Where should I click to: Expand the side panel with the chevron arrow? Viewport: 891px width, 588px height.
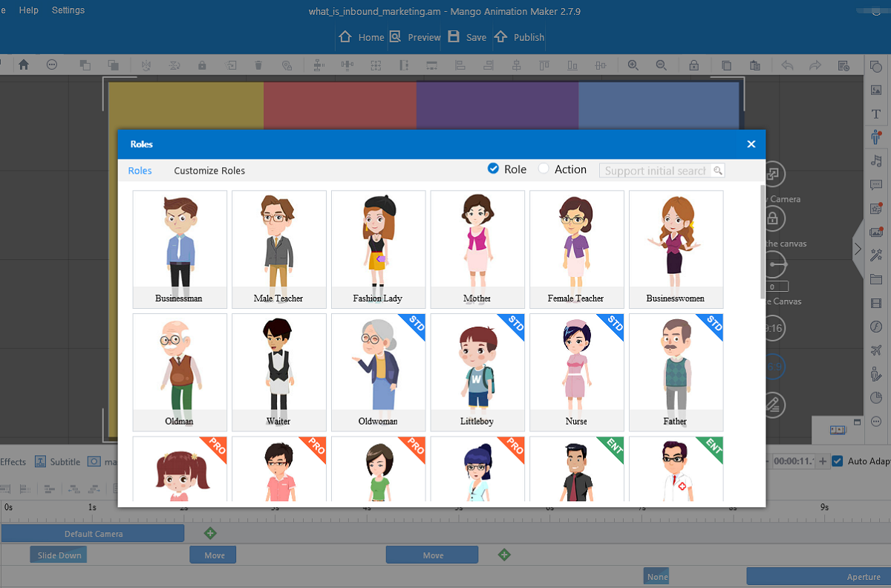[858, 249]
